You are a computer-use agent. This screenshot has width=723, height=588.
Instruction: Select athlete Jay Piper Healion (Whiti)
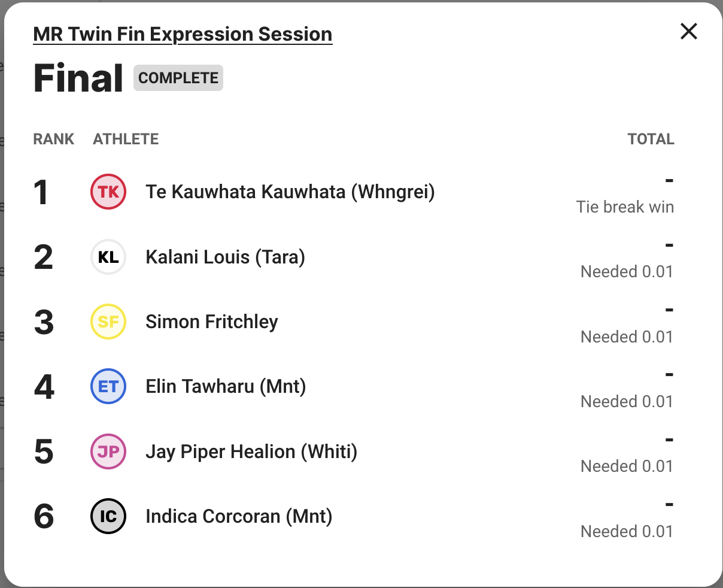coord(251,451)
